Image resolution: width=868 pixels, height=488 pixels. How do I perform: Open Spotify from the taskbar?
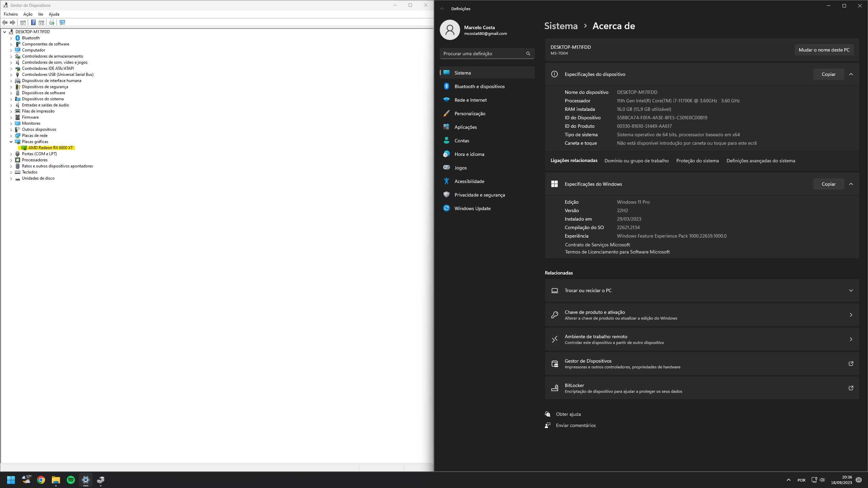pos(71,480)
